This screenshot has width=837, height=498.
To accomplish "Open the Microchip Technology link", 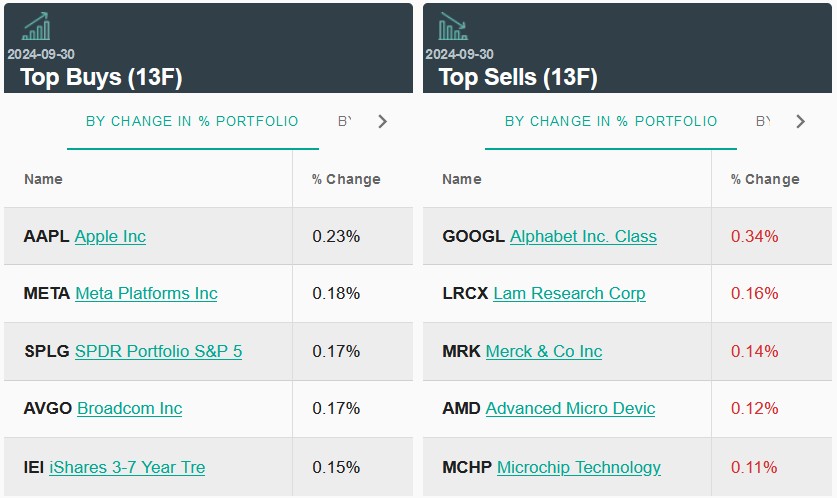I will click(x=579, y=467).
